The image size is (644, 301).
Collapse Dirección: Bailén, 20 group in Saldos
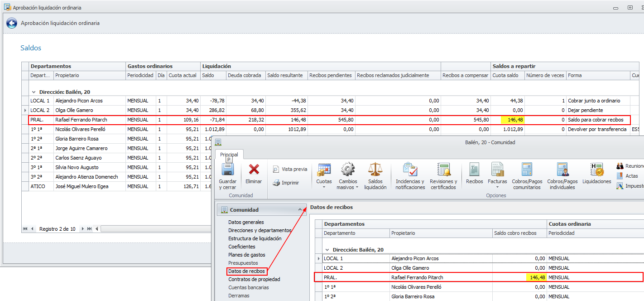[34, 92]
